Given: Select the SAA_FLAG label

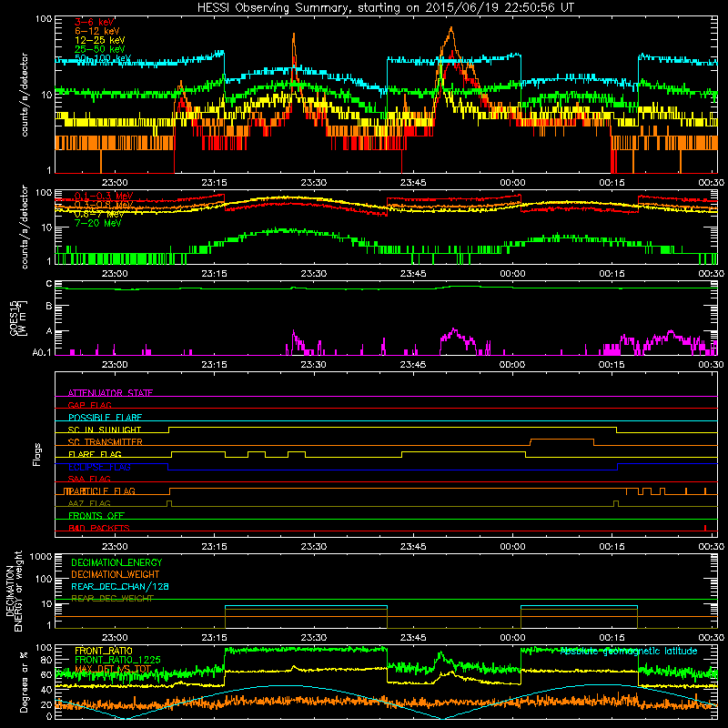Looking at the screenshot, I should pyautogui.click(x=89, y=479).
